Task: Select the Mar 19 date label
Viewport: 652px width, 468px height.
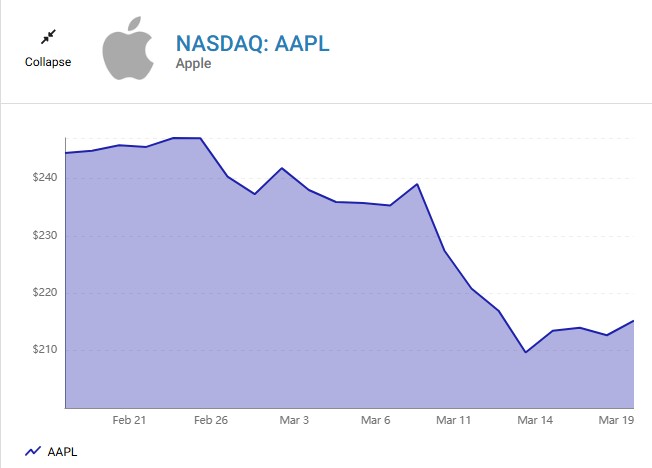Action: pos(617,421)
